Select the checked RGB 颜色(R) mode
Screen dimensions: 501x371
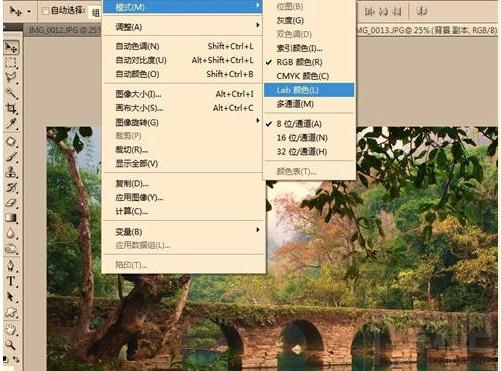click(309, 62)
